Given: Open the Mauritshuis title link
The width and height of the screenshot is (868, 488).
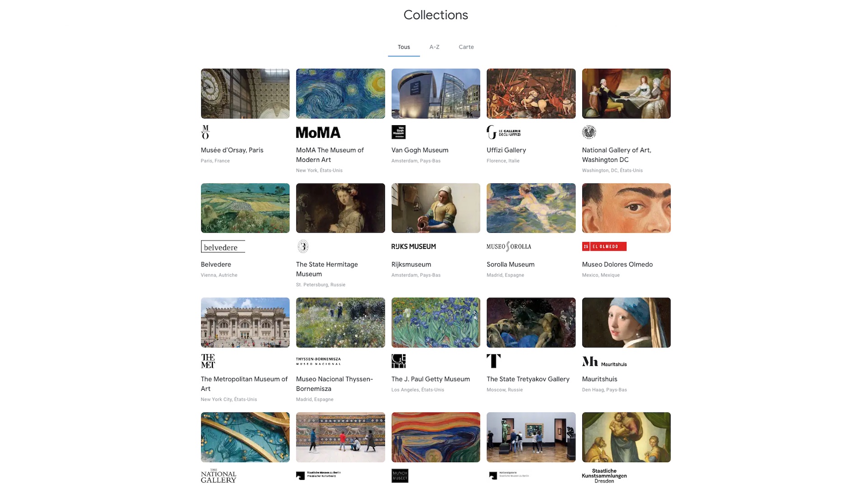Looking at the screenshot, I should [x=599, y=379].
